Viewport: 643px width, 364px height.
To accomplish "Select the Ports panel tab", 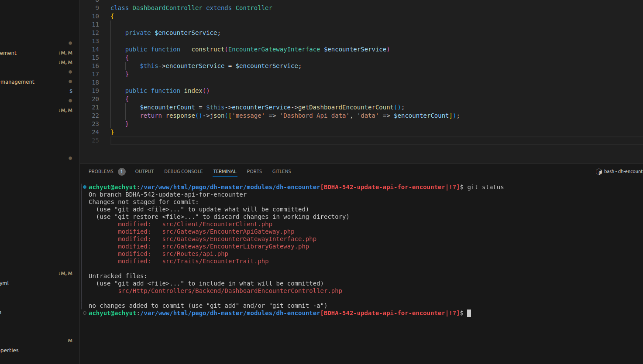I will pos(254,172).
